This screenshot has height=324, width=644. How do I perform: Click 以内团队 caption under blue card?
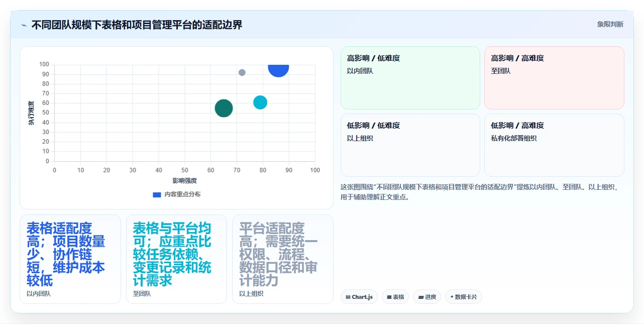(39, 294)
